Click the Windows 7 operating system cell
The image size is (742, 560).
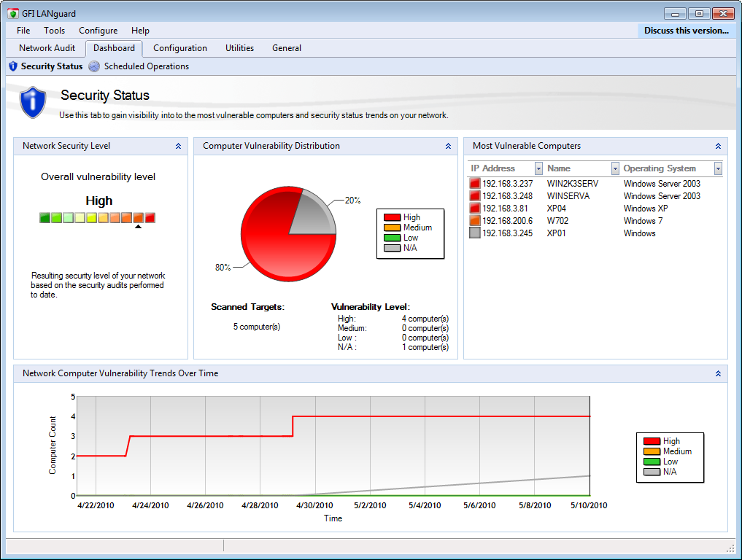(643, 221)
